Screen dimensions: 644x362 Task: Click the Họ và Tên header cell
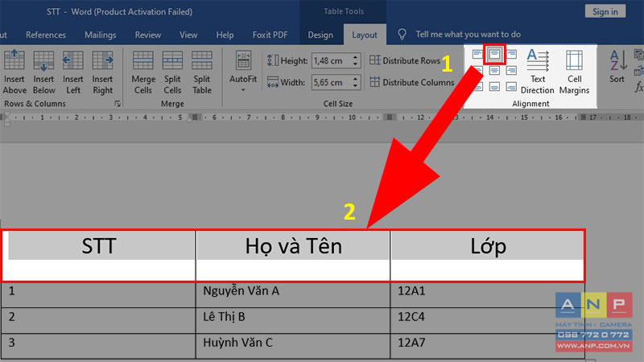(293, 256)
